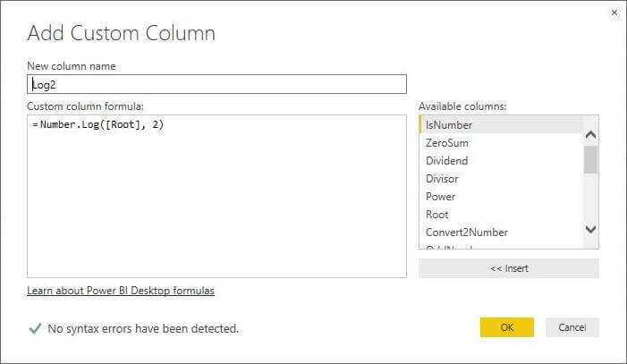The height and width of the screenshot is (364, 627).
Task: Select IsNumber in Available columns
Action: [449, 125]
